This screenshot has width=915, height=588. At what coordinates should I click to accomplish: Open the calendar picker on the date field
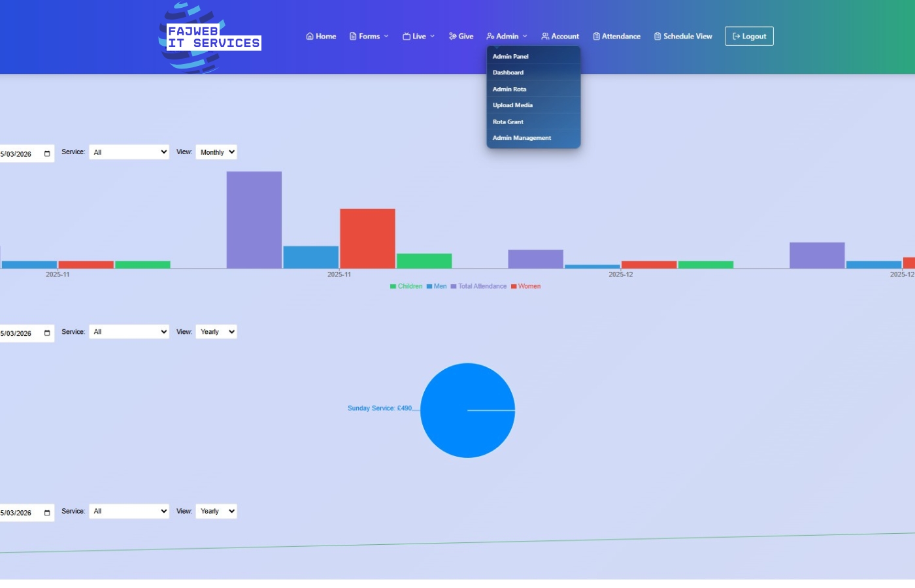click(46, 153)
